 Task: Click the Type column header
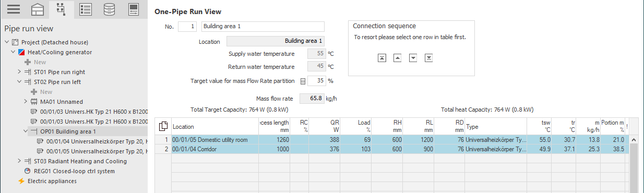pyautogui.click(x=496, y=126)
